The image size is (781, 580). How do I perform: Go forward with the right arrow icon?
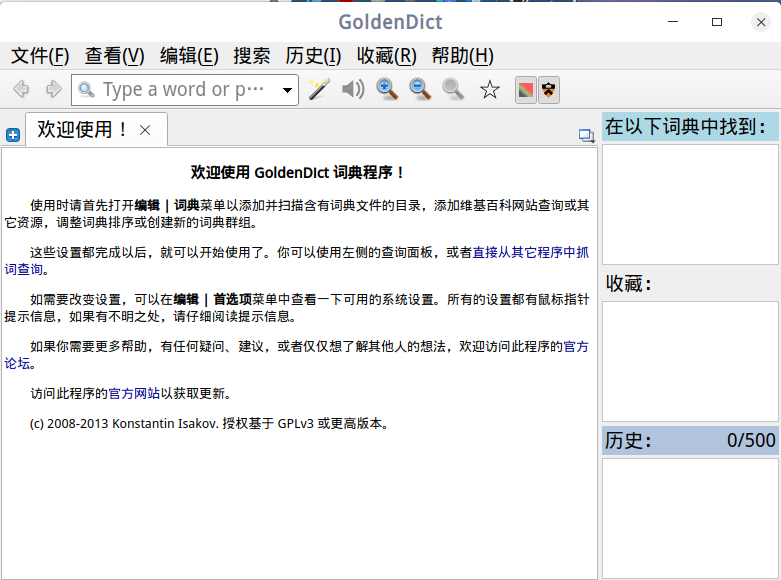click(53, 90)
